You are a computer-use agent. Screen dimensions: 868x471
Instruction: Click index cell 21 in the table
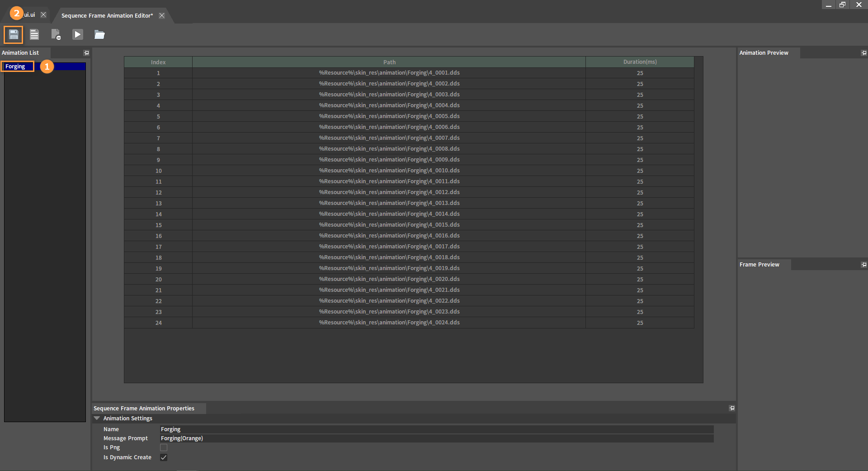pos(158,290)
